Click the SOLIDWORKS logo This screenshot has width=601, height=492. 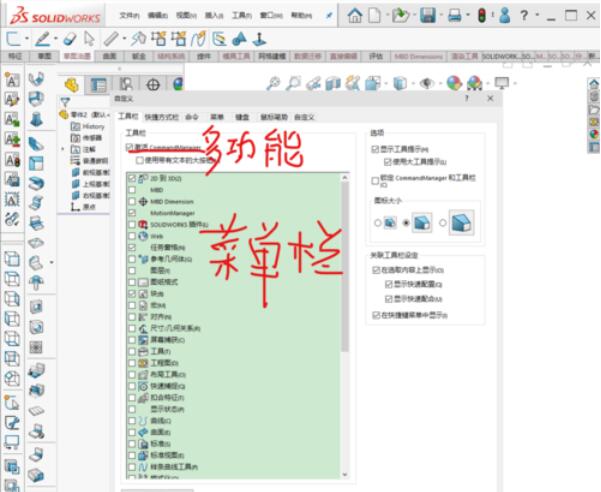(56, 16)
